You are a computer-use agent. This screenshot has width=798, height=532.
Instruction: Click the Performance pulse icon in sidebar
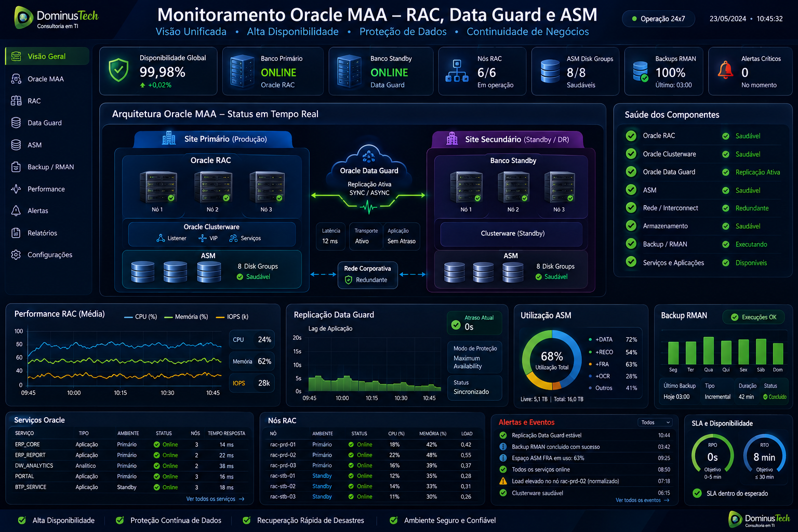[16, 189]
